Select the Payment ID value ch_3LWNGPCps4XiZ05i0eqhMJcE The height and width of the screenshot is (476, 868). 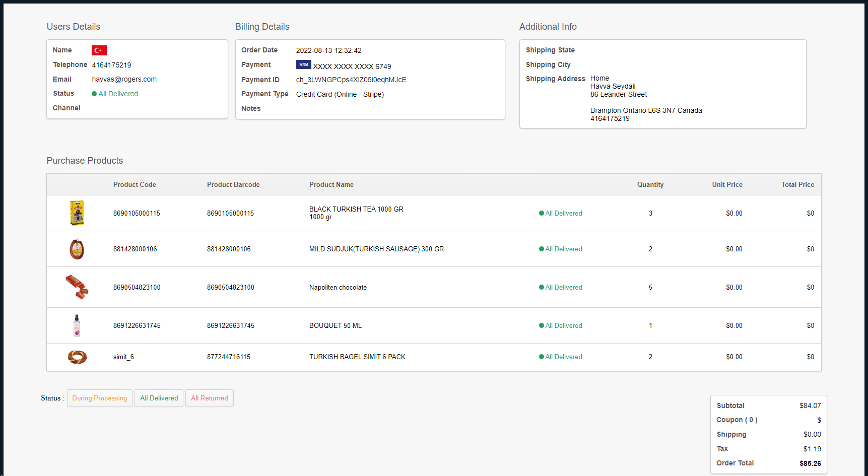coord(351,80)
